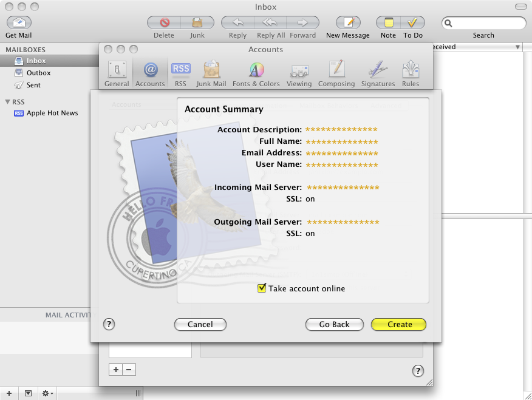Click the Reply arrow icon
The height and width of the screenshot is (400, 532).
pyautogui.click(x=237, y=22)
